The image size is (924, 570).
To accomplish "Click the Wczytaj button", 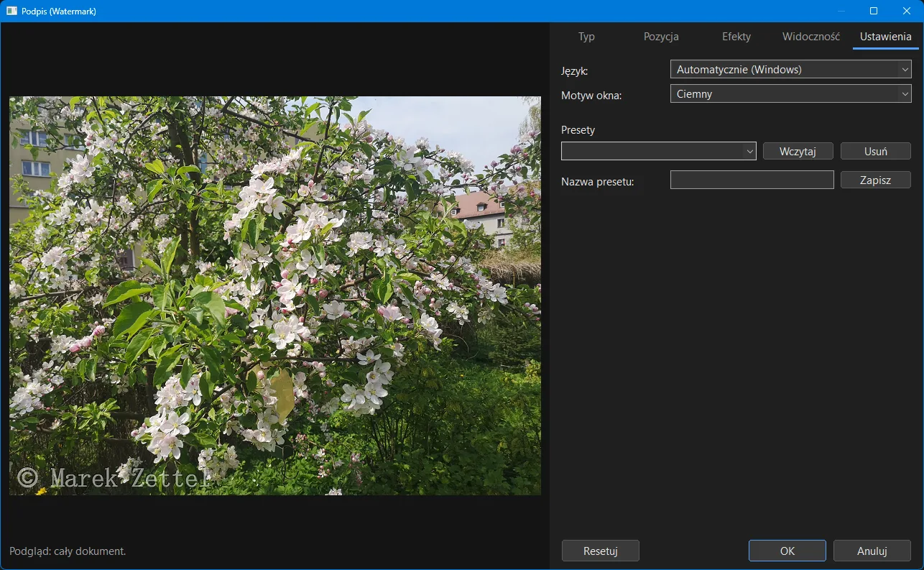I will [798, 151].
